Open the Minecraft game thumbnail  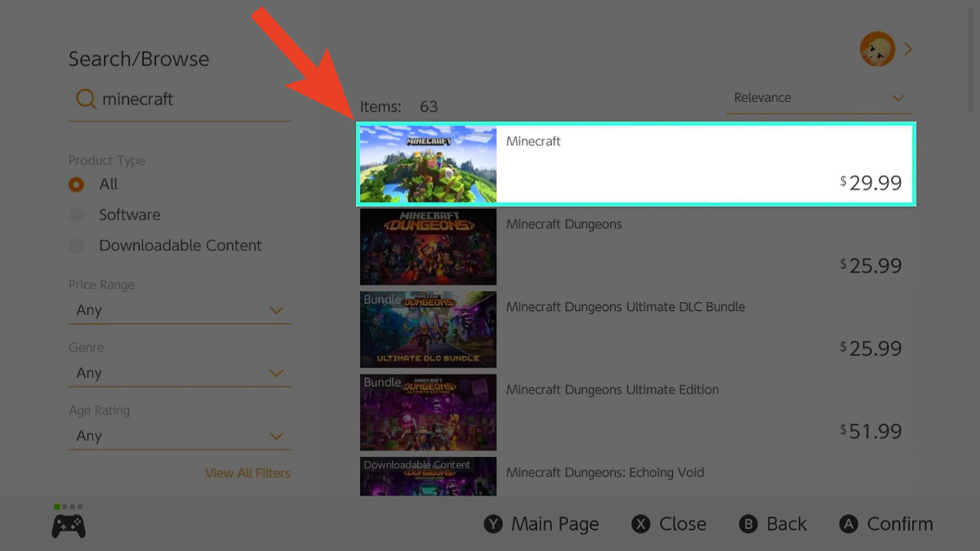tap(428, 164)
